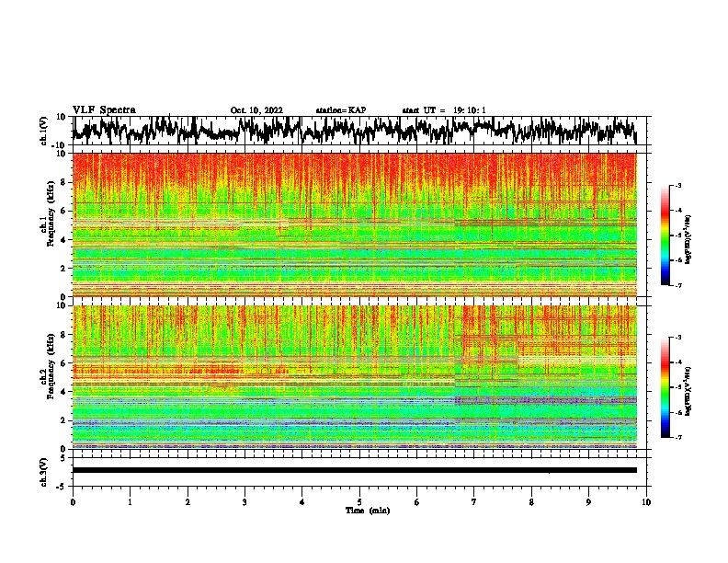Click the 6 kHz tick on ch.2 frequency axis
The image size is (728, 563).
(x=63, y=363)
